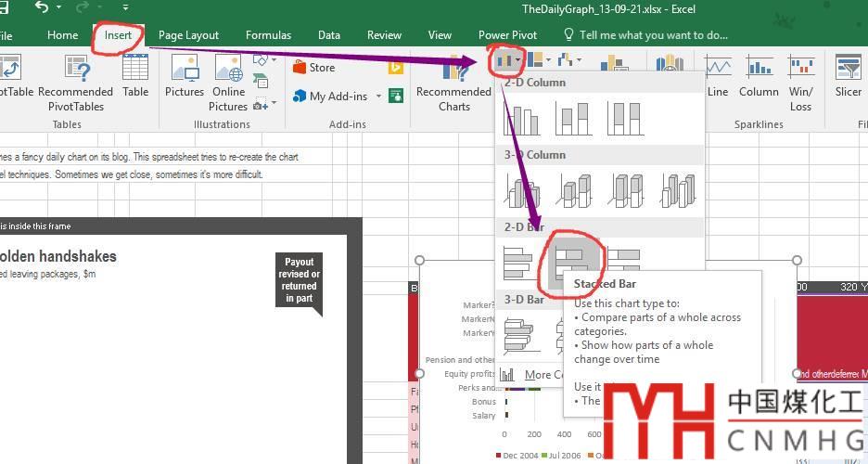Viewport: 868px width, 464px height.
Task: Open the Undo history dropdown arrow
Action: 58,7
